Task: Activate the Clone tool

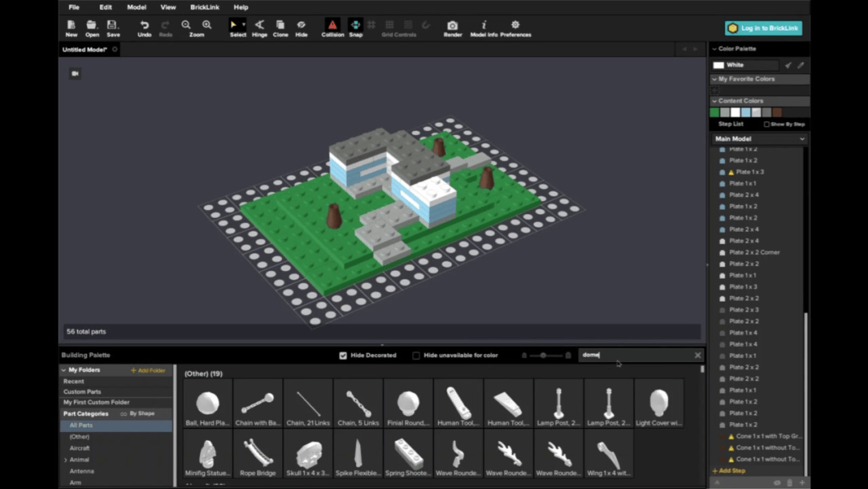Action: (x=280, y=28)
